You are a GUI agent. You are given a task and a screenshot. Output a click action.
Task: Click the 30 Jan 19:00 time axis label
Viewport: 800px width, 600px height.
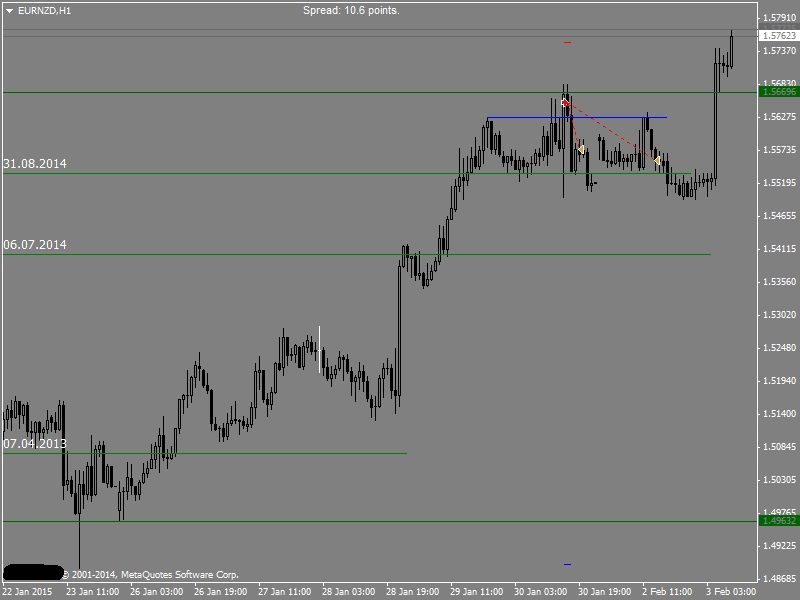pyautogui.click(x=605, y=592)
